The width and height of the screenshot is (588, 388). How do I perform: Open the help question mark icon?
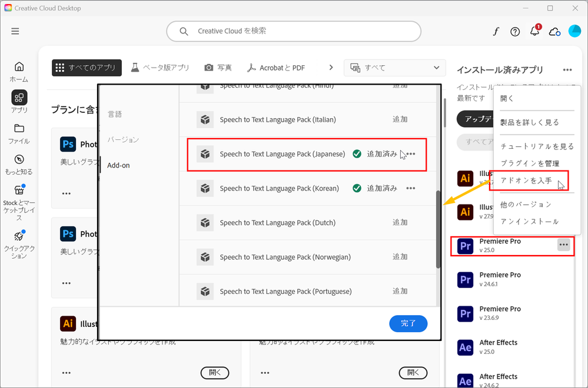tap(515, 32)
